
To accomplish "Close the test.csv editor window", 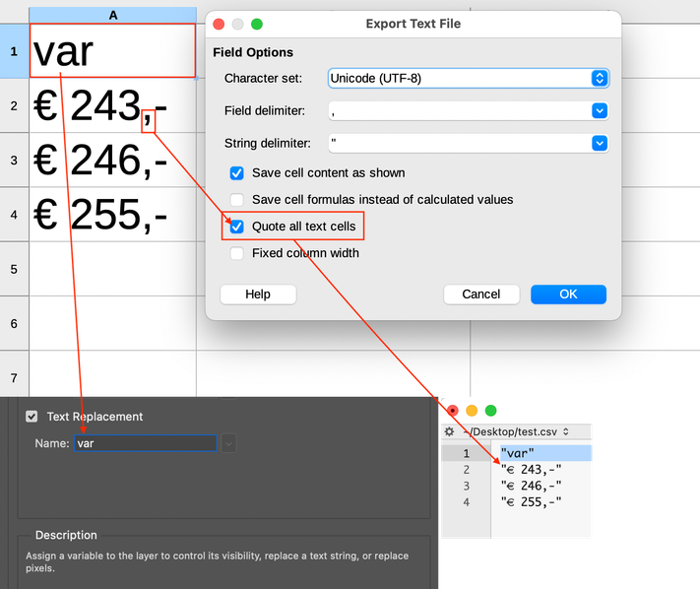I will (452, 411).
